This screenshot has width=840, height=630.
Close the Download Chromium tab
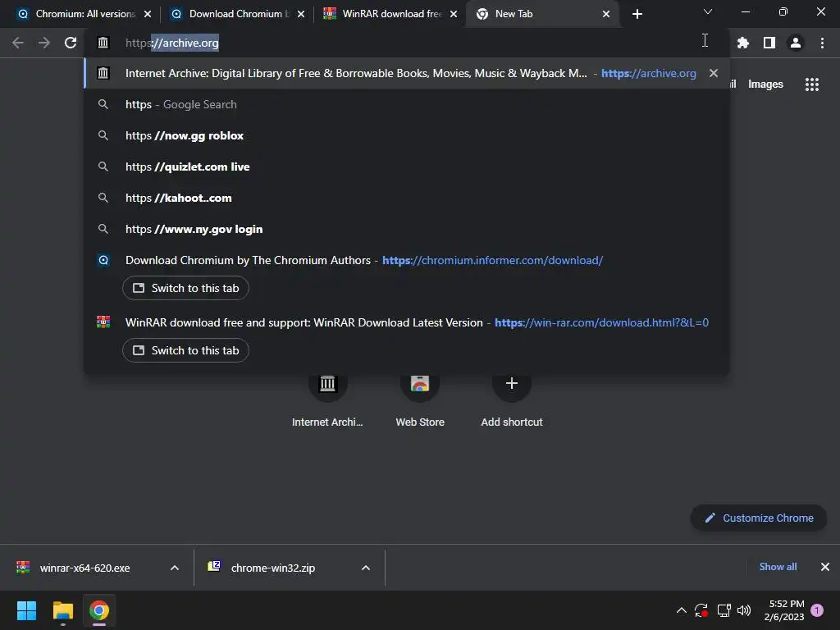(x=301, y=14)
